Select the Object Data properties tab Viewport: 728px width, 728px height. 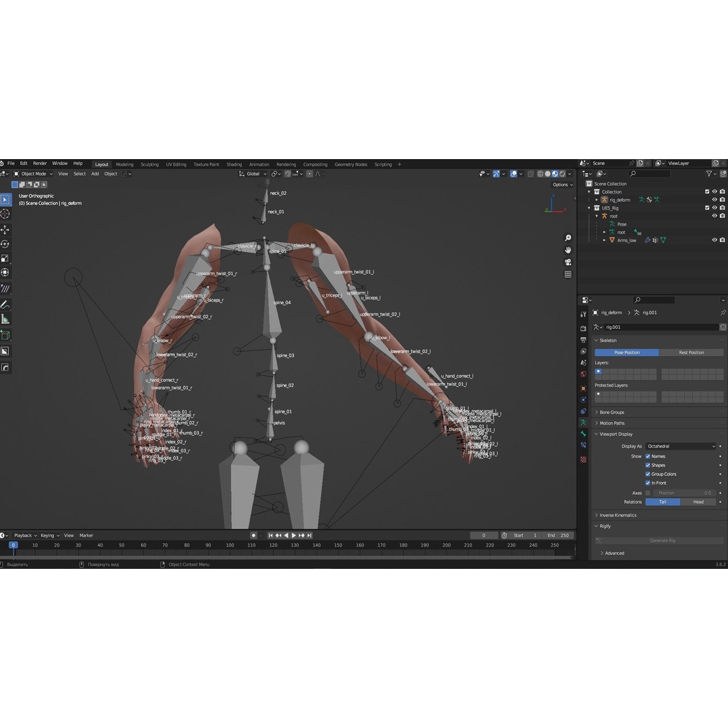[x=584, y=422]
